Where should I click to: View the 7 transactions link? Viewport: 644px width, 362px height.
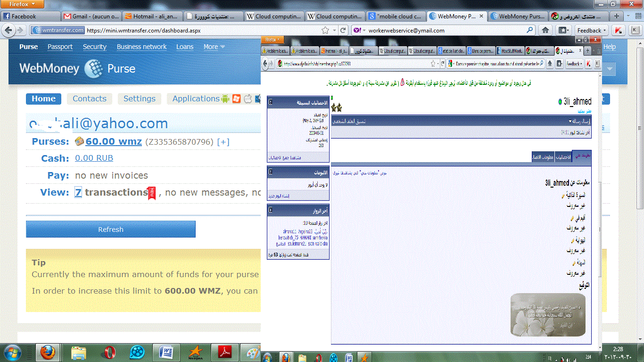tap(78, 192)
